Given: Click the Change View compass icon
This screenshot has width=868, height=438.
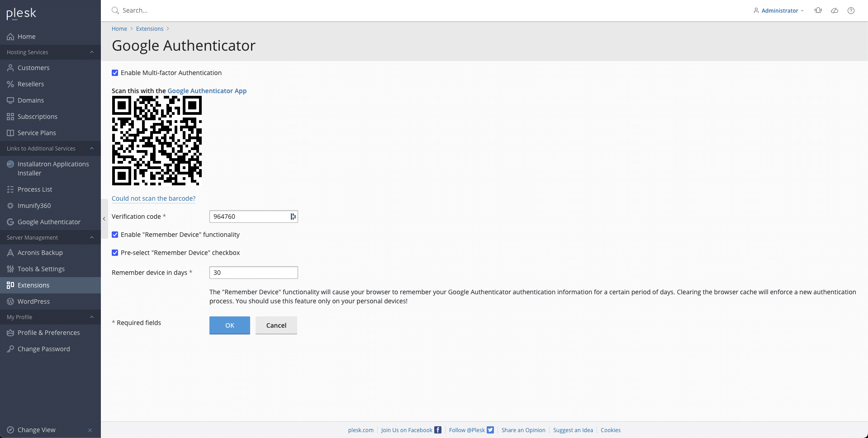Looking at the screenshot, I should coord(10,430).
